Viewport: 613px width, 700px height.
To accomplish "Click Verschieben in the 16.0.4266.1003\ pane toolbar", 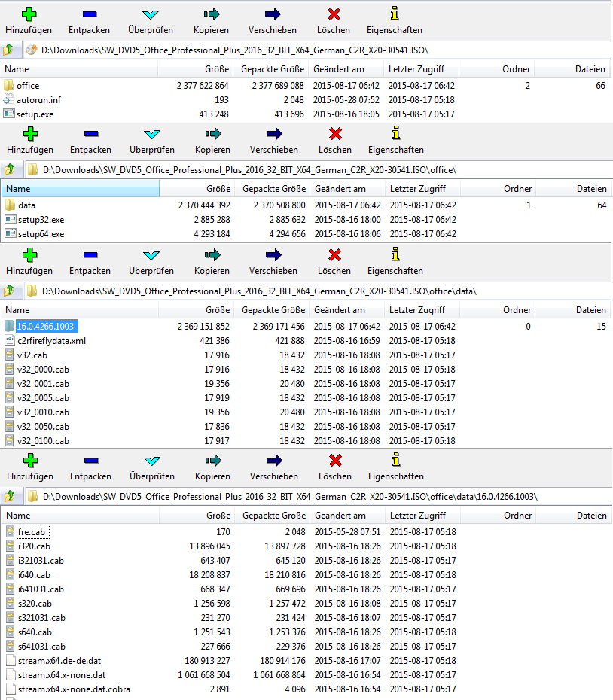I will 274,467.
